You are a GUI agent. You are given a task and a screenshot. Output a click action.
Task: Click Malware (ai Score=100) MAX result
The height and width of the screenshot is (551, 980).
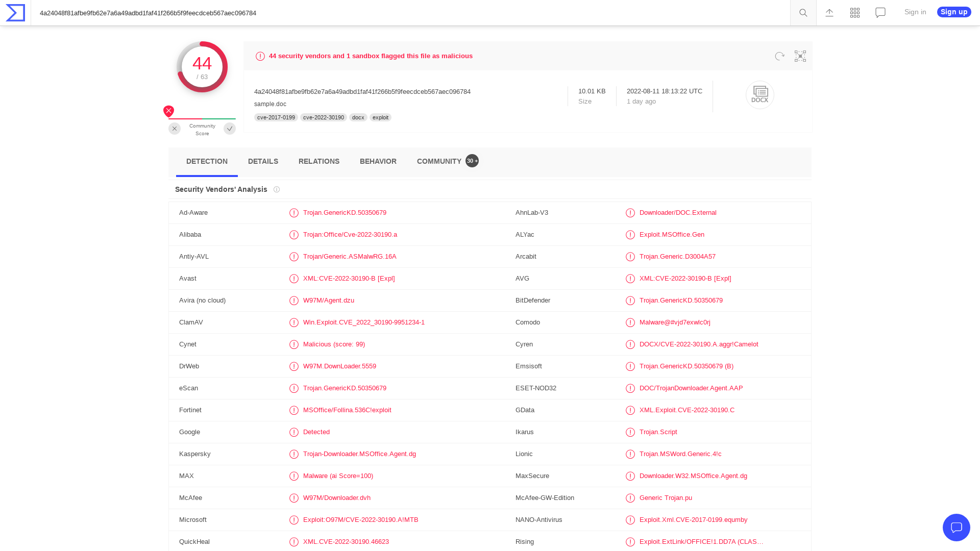pos(338,476)
